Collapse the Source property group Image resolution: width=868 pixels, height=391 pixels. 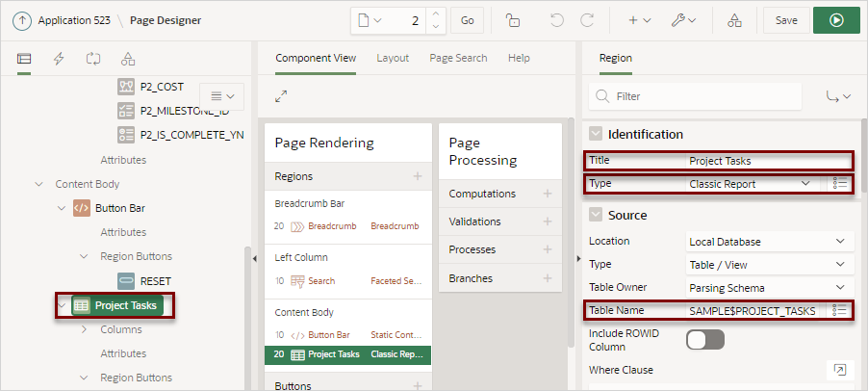[x=596, y=215]
